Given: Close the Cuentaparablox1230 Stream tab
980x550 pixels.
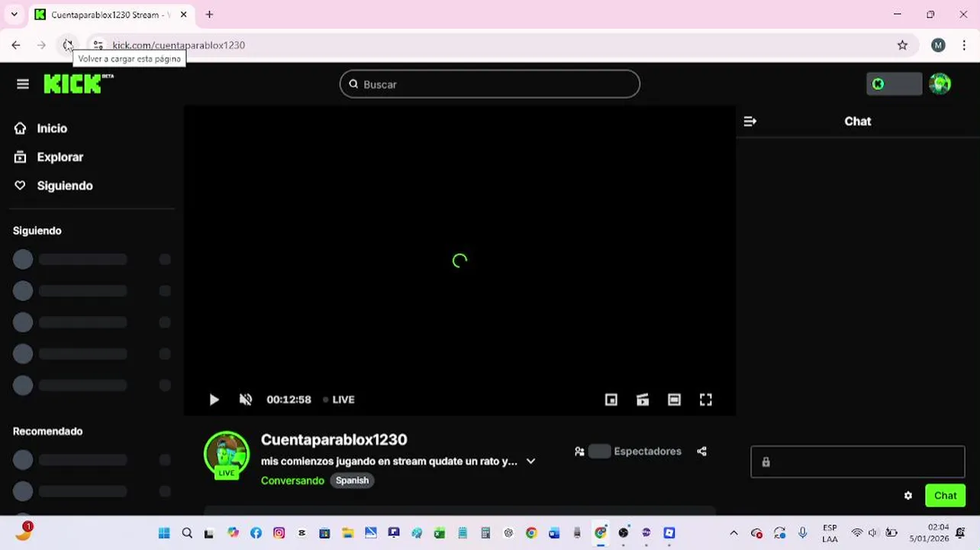Looking at the screenshot, I should click(x=183, y=15).
